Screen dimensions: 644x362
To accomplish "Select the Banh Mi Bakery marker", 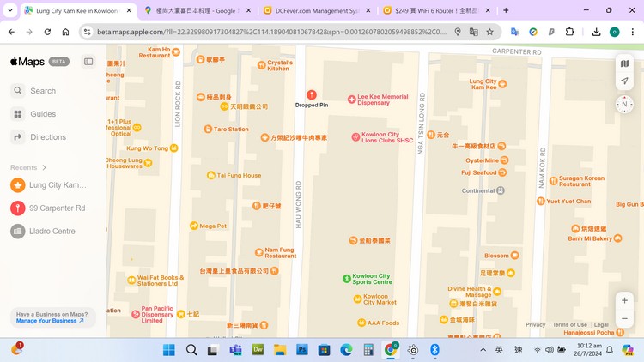I will pyautogui.click(x=617, y=238).
